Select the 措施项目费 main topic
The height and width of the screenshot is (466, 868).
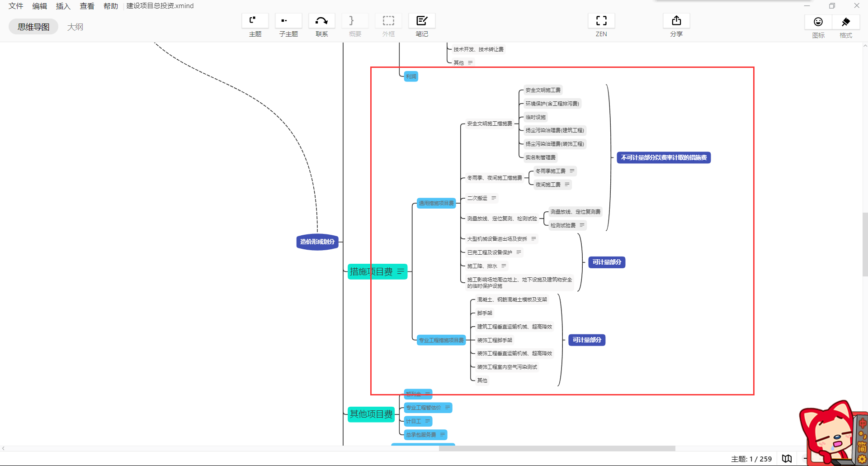tap(377, 271)
